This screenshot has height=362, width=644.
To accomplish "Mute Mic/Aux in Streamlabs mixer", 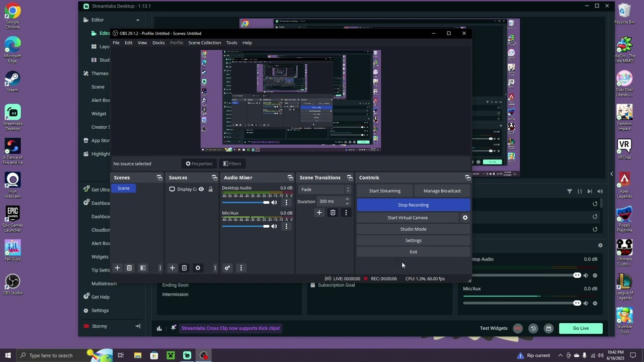I will (x=586, y=303).
